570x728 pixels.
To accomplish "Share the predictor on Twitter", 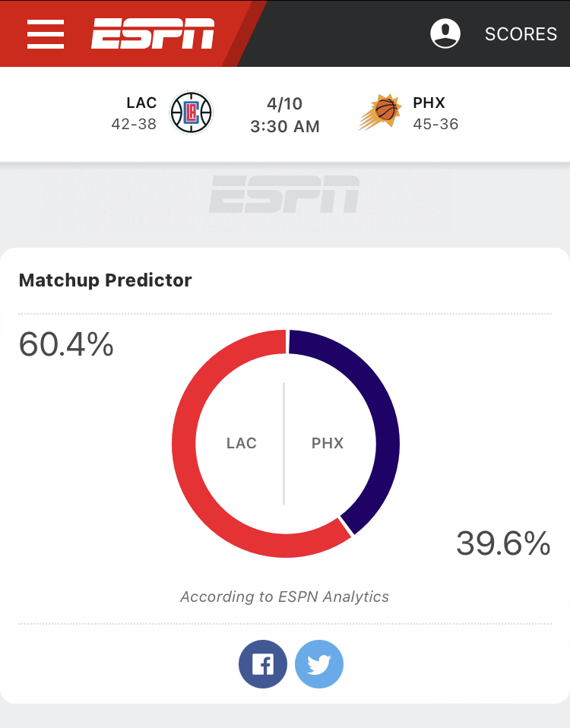I will [x=319, y=664].
